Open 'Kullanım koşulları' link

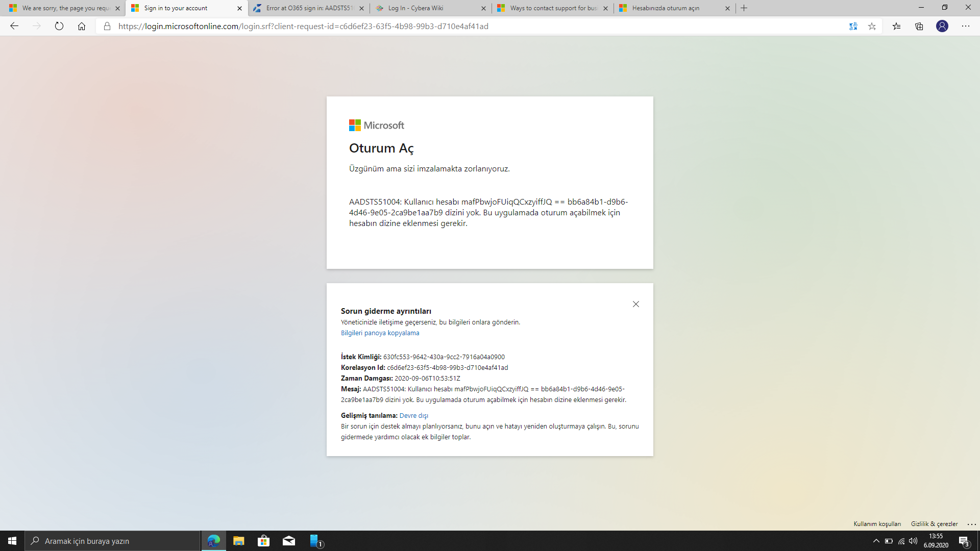click(x=877, y=524)
